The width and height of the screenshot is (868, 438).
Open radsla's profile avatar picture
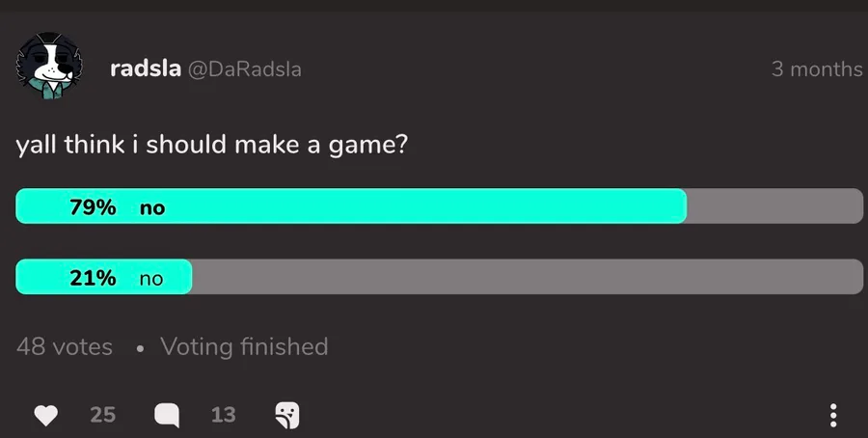48,68
